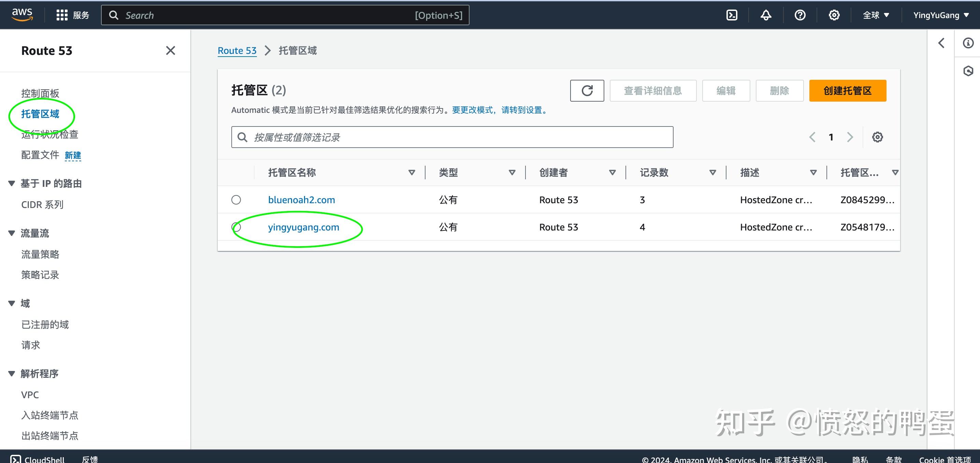
Task: Click the 反馈 footer link
Action: click(x=90, y=459)
